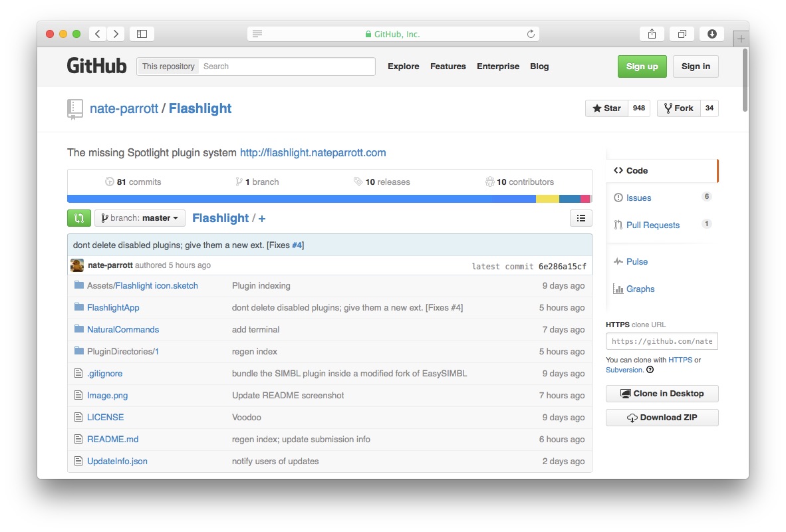Open the nate-parrott owner link
Viewport: 786px width, 532px height.
click(124, 108)
